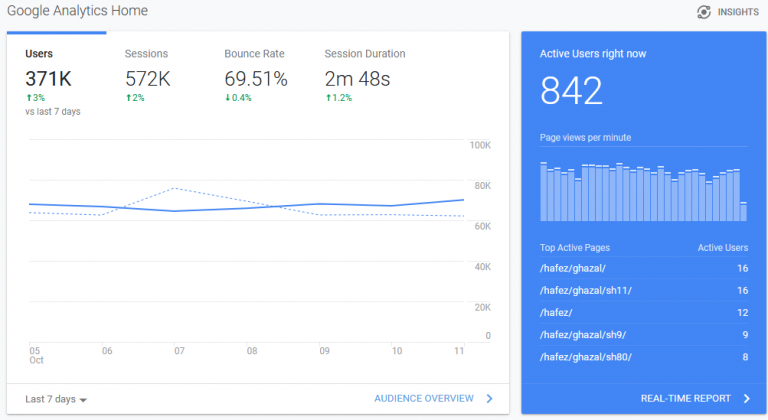
Task: Click the Bounce Rate down-arrow indicator
Action: (x=227, y=98)
